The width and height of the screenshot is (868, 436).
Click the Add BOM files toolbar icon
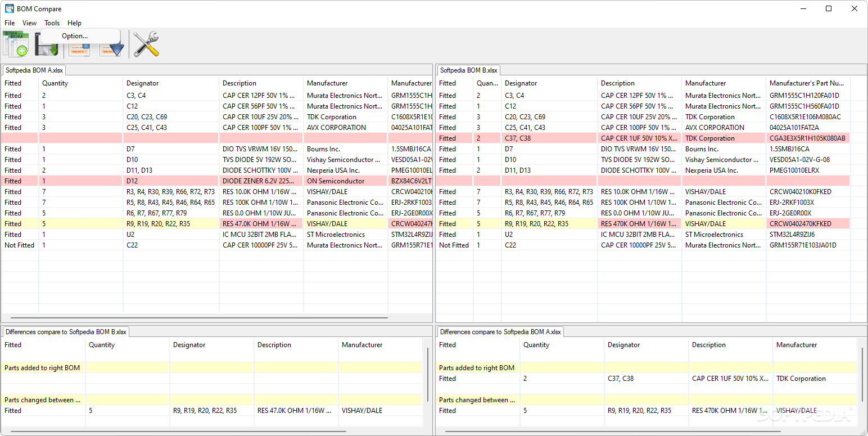point(16,44)
